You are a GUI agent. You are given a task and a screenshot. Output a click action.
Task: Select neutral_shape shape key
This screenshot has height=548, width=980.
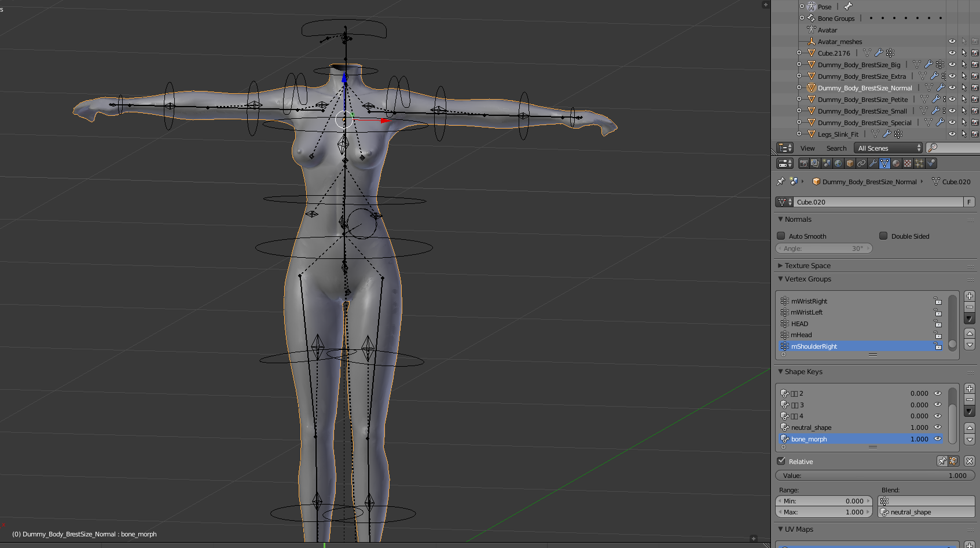861,427
